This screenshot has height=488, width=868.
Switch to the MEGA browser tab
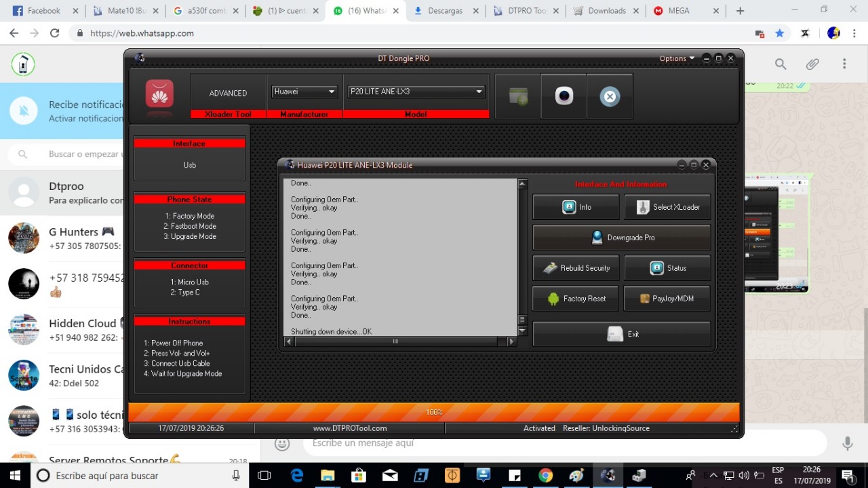click(686, 11)
